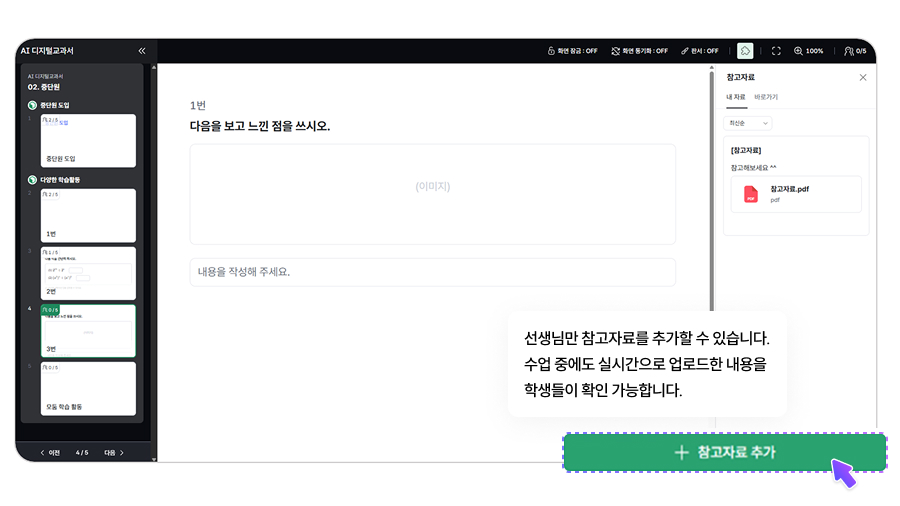Viewport: 900px width, 506px height.
Task: Select the 모둠 학습 활동 slide thumbnail
Action: click(x=88, y=388)
